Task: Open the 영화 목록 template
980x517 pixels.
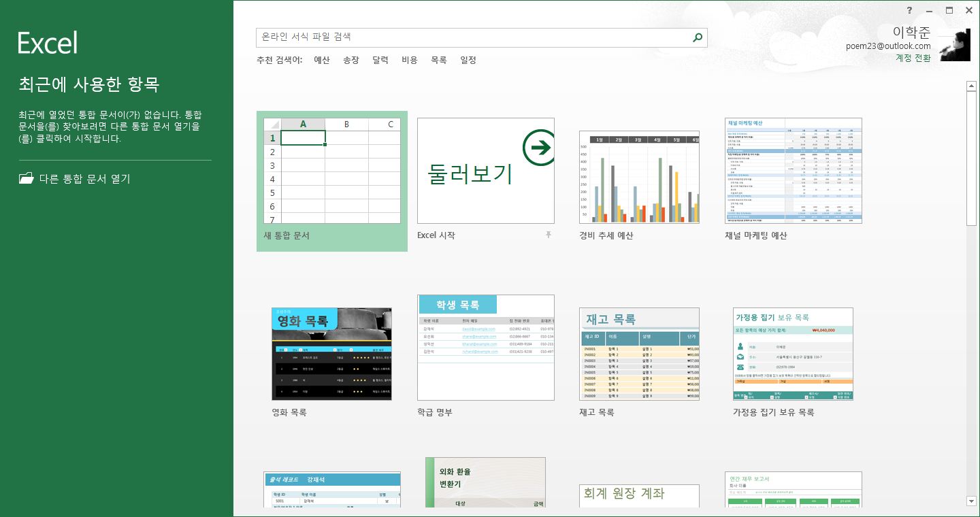Action: pyautogui.click(x=331, y=354)
